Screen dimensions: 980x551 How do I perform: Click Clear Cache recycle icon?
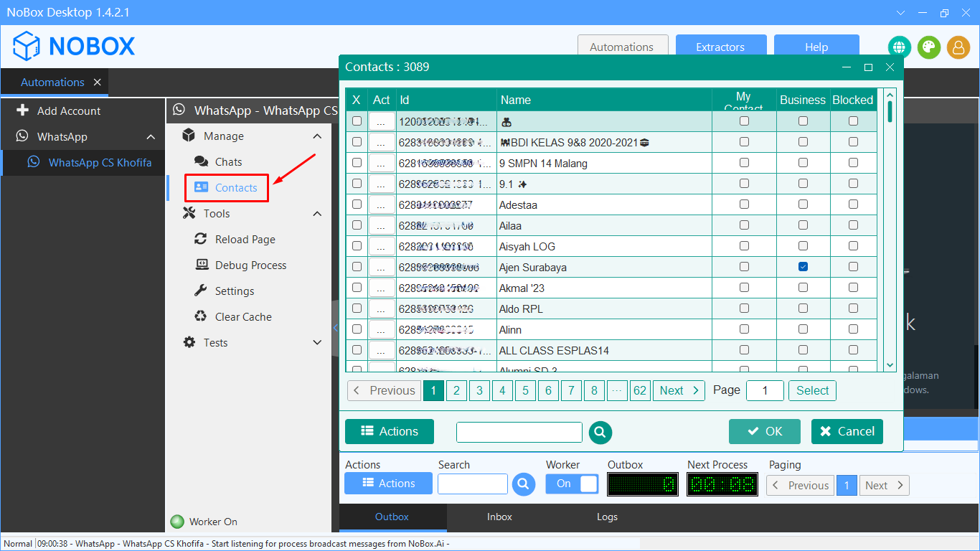202,317
